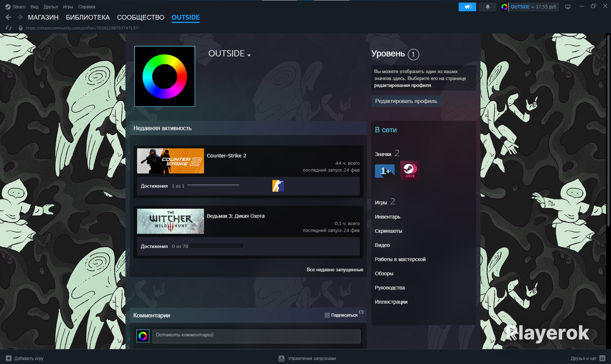
Task: Click the lock icon beside the URL
Action: coord(20,28)
